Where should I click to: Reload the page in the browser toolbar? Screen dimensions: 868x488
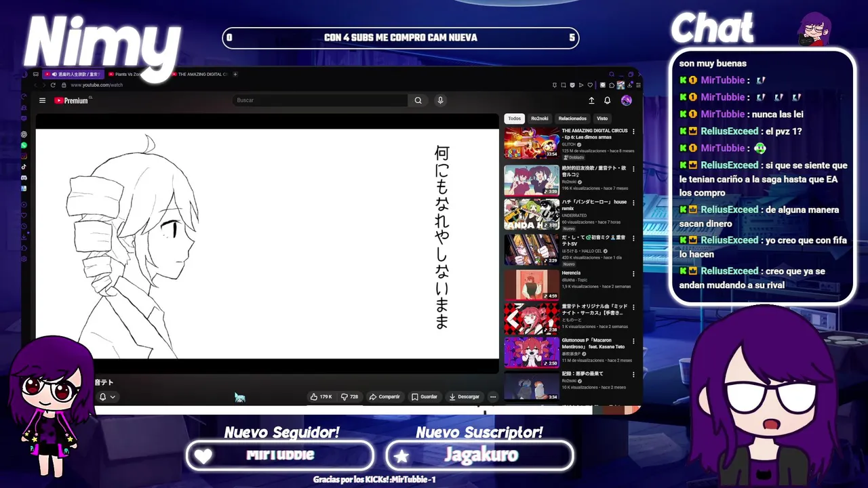(x=53, y=85)
